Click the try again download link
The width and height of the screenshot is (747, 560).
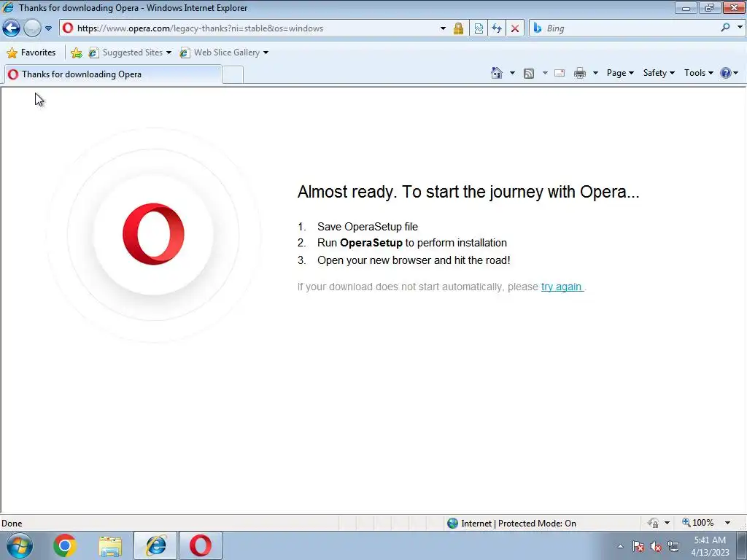562,287
